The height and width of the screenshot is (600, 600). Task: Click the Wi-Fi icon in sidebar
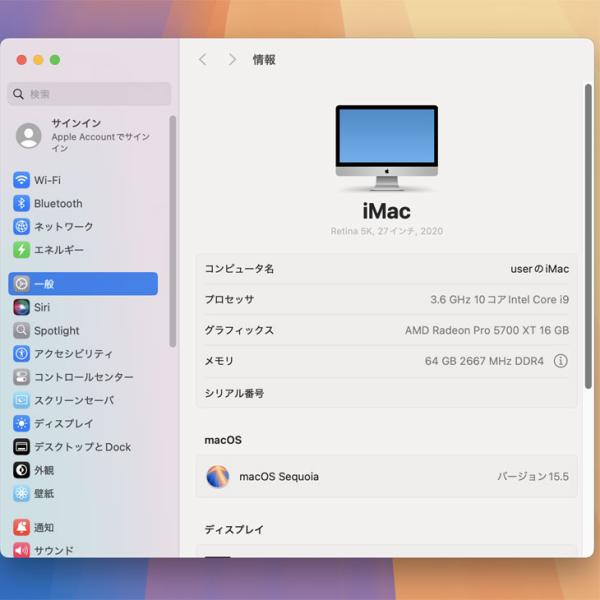(x=21, y=180)
